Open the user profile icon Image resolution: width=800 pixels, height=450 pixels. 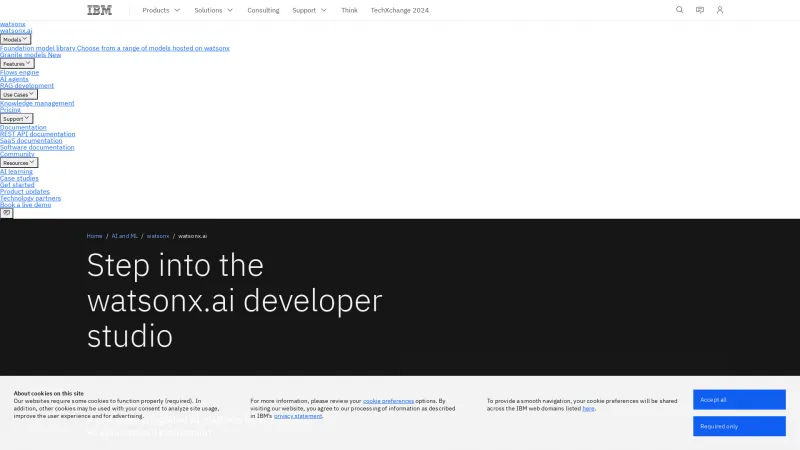click(719, 10)
